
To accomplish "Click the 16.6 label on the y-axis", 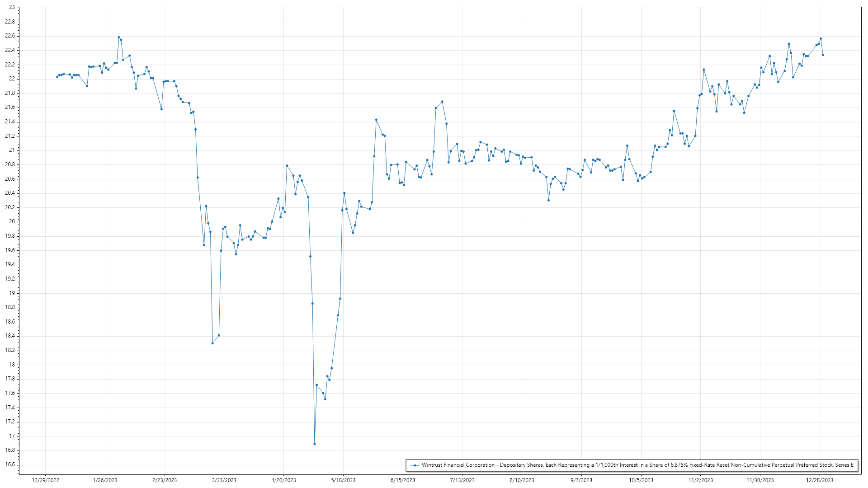I will pos(9,465).
